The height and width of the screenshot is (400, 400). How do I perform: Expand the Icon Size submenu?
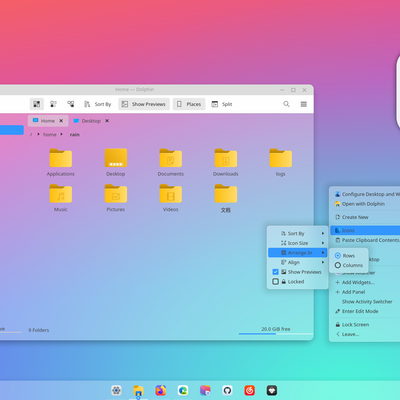pyautogui.click(x=298, y=243)
